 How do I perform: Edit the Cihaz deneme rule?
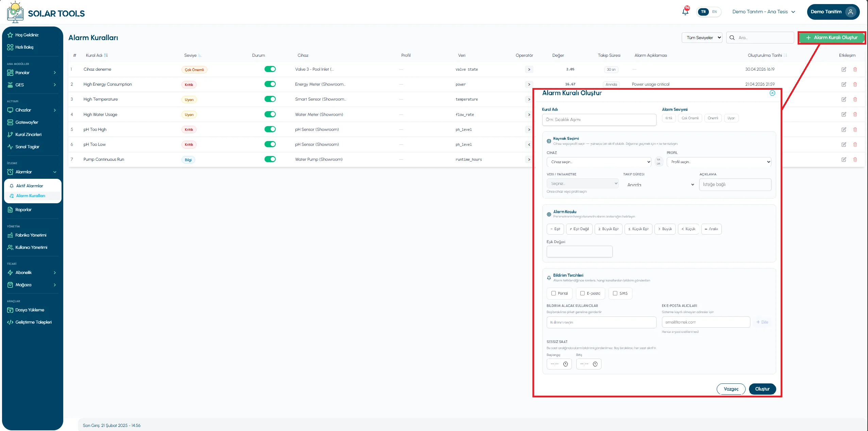point(844,69)
